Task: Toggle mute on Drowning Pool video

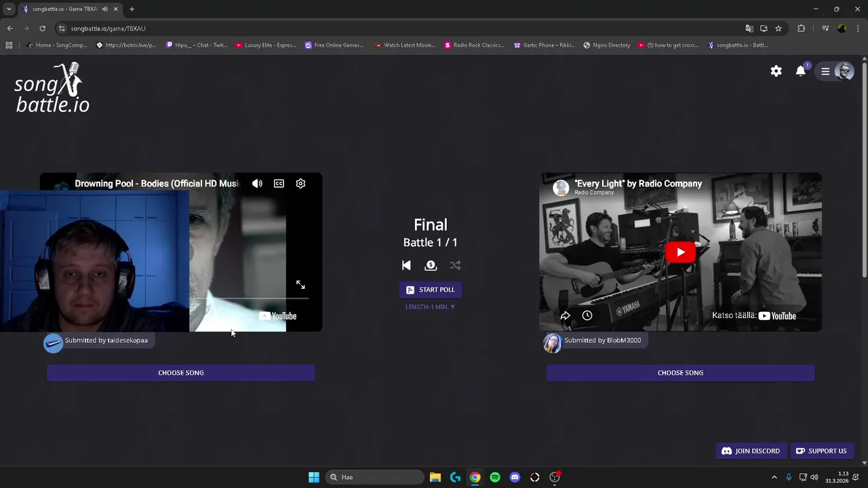Action: [257, 184]
